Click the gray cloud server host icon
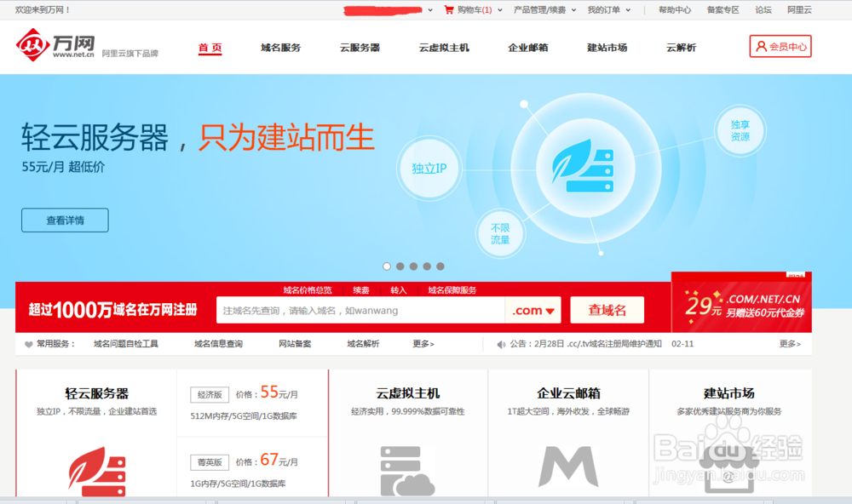This screenshot has width=852, height=504. (x=407, y=471)
